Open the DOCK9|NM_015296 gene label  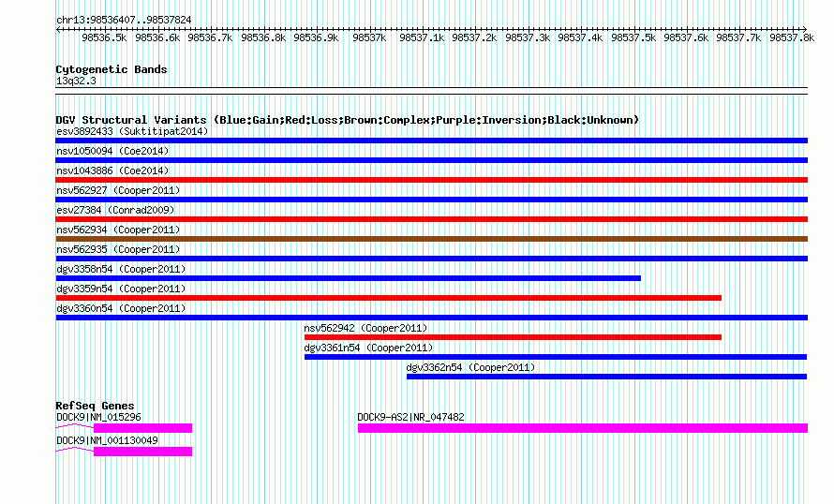99,417
